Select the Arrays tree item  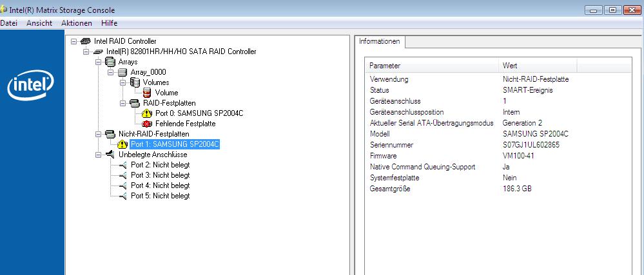coord(128,62)
